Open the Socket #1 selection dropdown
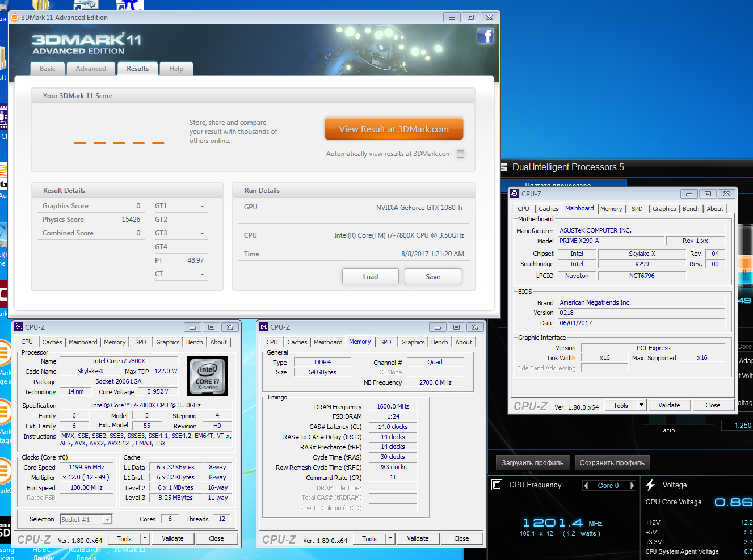The width and height of the screenshot is (753, 560). 108,519
